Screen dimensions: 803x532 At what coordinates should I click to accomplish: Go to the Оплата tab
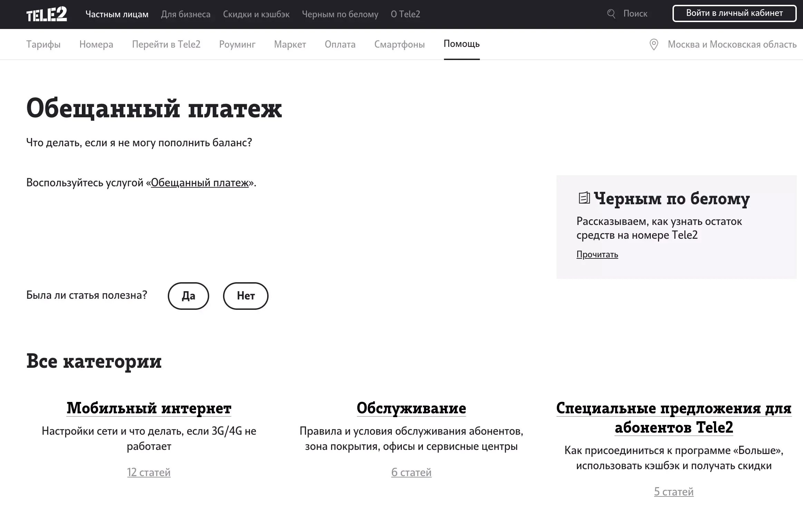click(x=340, y=44)
